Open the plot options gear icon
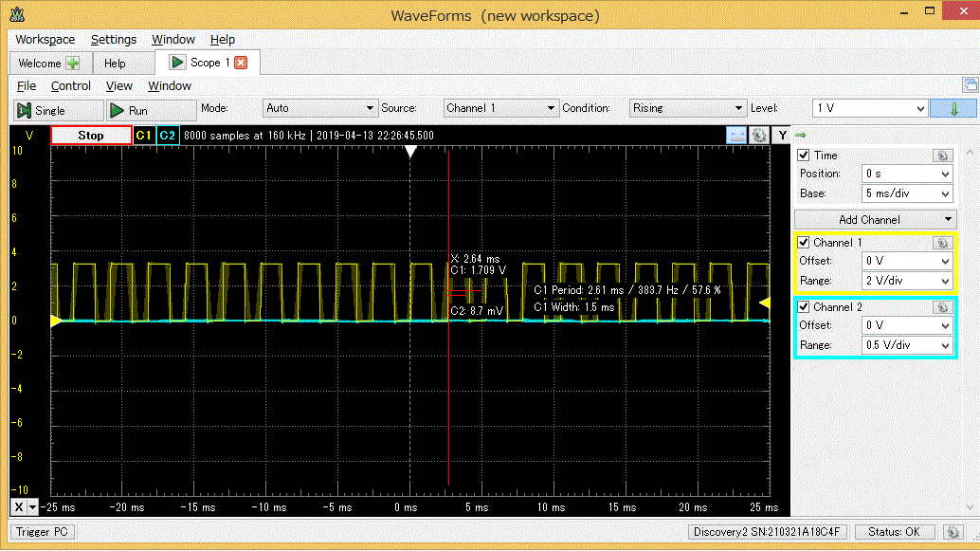The height and width of the screenshot is (551, 980). 759,135
